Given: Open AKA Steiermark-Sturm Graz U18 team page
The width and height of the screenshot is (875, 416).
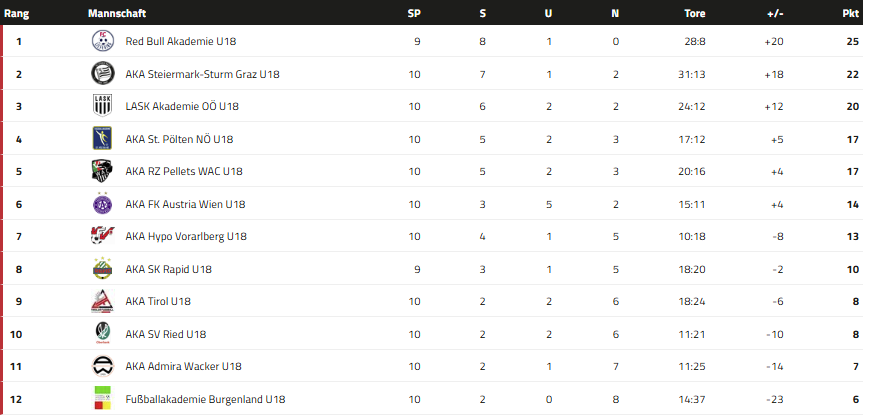Looking at the screenshot, I should click(202, 74).
